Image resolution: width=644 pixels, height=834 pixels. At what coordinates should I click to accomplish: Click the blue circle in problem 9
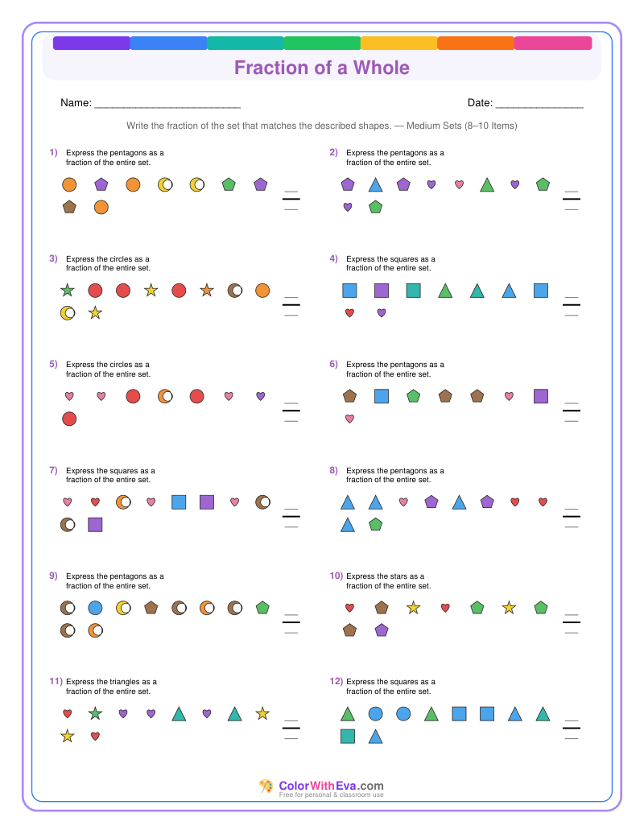coord(95,608)
